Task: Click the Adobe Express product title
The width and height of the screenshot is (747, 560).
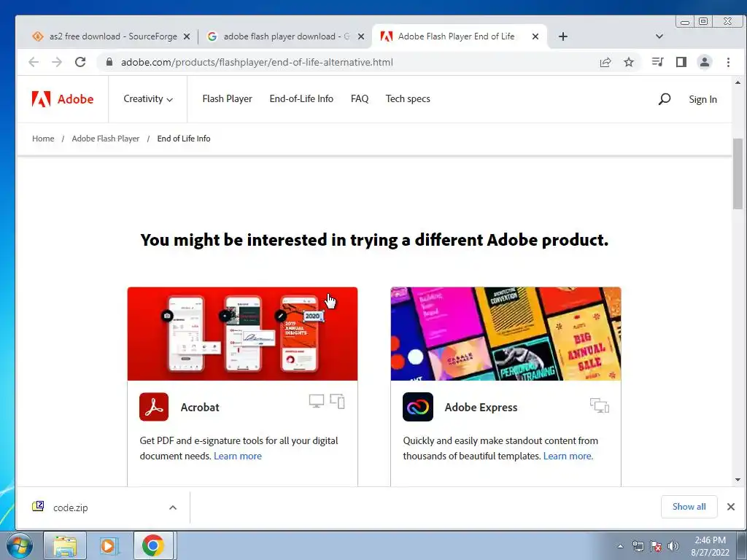Action: coord(481,407)
